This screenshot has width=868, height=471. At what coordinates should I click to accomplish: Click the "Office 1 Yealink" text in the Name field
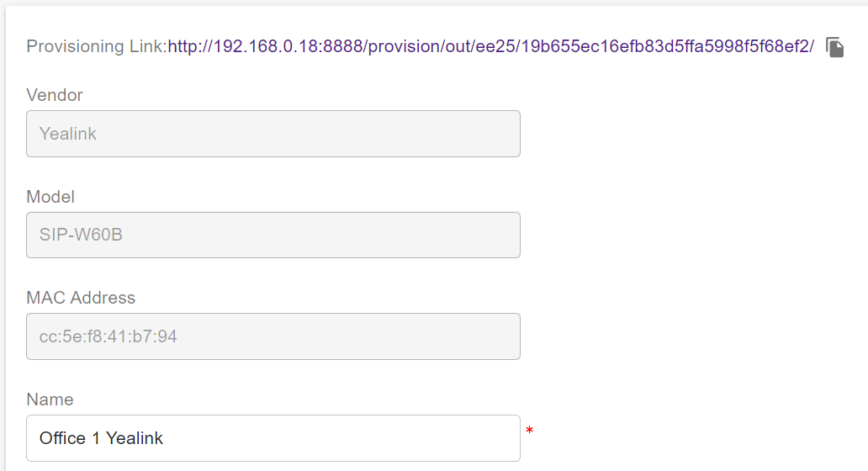[x=101, y=438]
